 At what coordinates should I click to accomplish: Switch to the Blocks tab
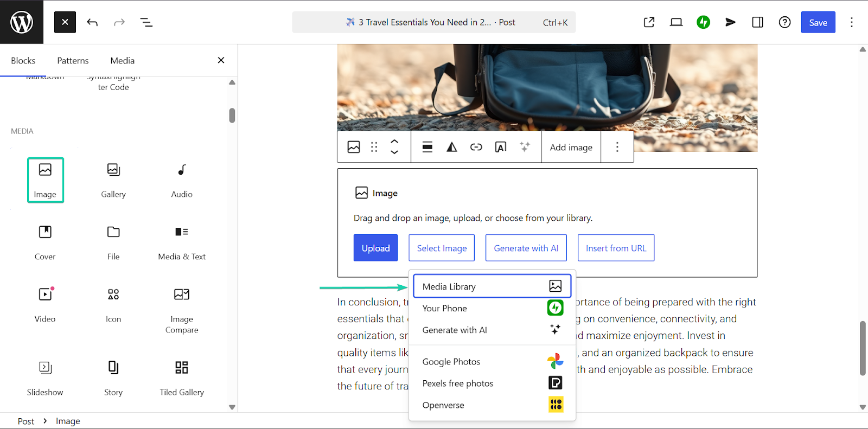tap(23, 61)
